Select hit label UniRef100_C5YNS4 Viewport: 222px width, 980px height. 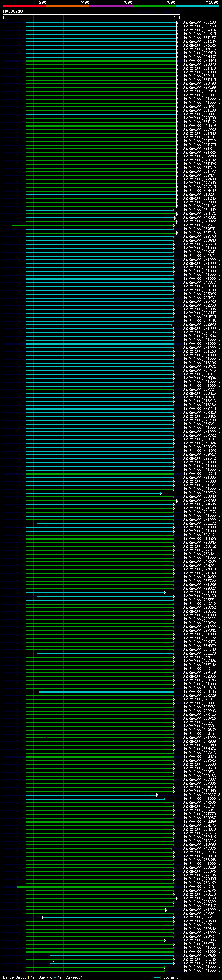[199, 175]
